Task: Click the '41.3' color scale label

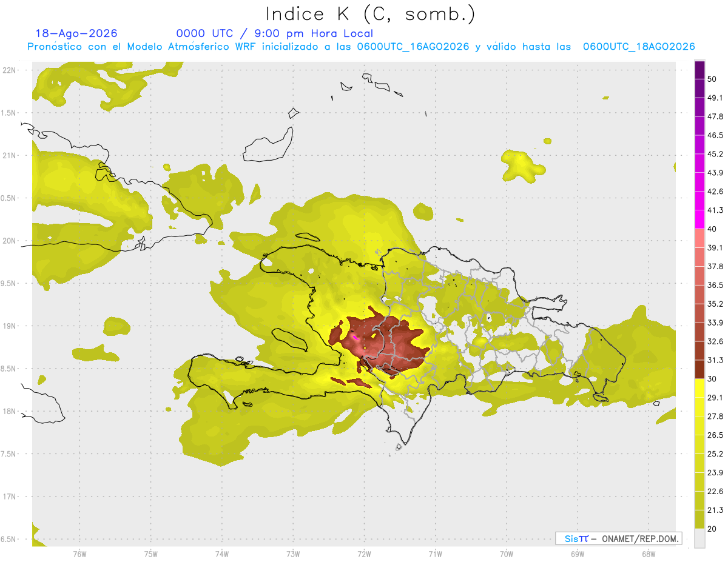Action: click(715, 210)
